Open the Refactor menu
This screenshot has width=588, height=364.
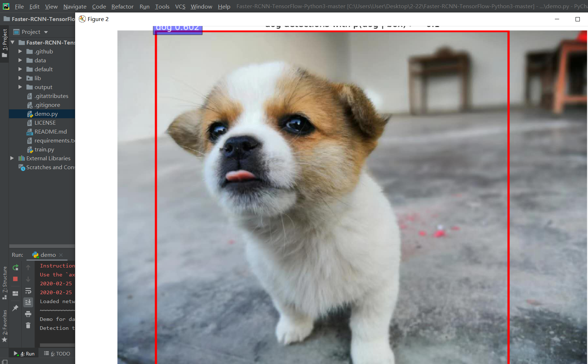click(x=122, y=6)
